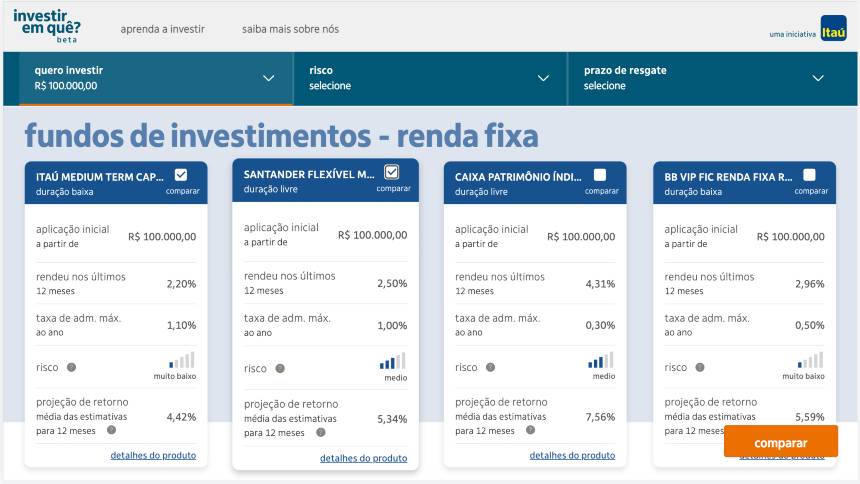Open aprenda a investir menu item
Screen dimensions: 860x484
point(162,29)
